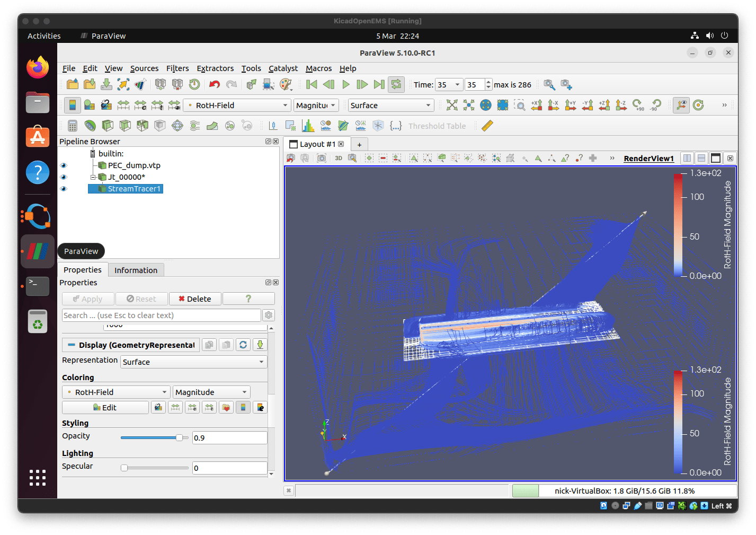Click the Delete button
756x535 pixels.
pyautogui.click(x=195, y=299)
